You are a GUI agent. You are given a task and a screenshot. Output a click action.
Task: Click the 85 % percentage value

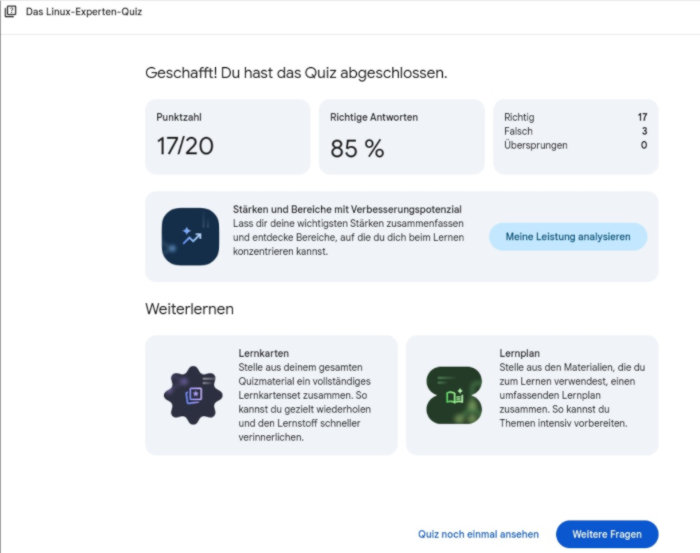click(x=357, y=148)
